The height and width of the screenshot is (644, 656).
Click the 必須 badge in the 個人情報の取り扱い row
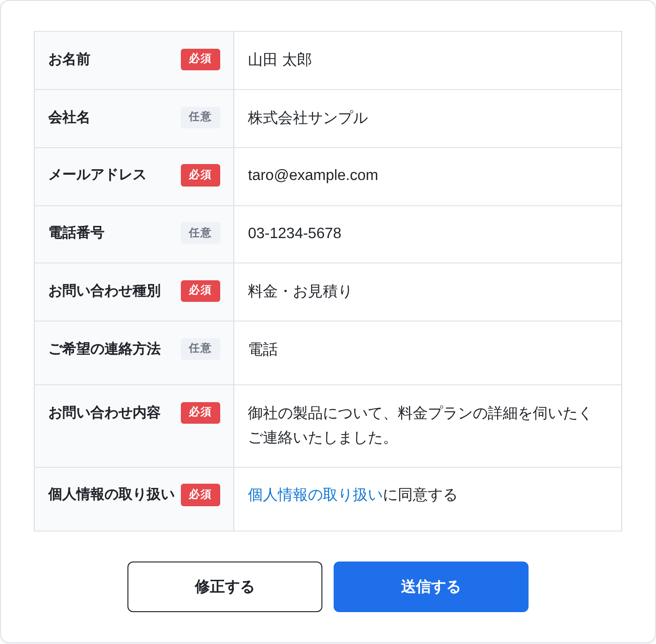point(201,495)
